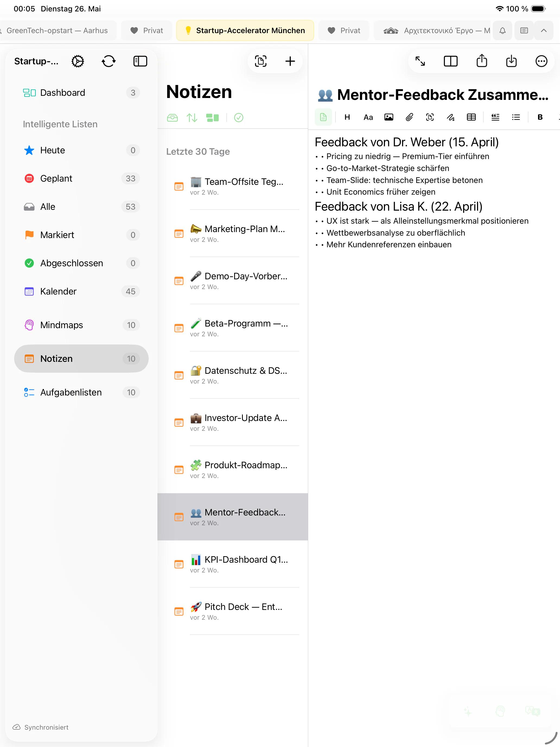Select Startup-Accelerator München tab
The width and height of the screenshot is (560, 747).
click(245, 31)
